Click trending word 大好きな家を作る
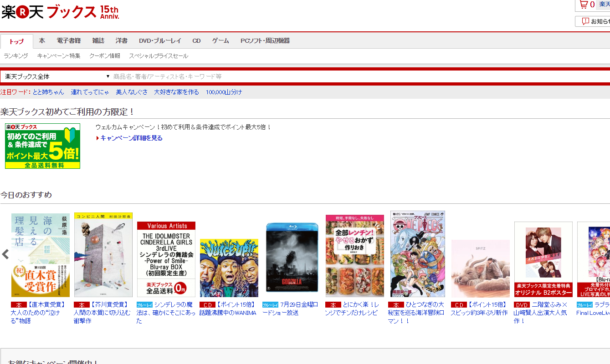 pos(176,92)
